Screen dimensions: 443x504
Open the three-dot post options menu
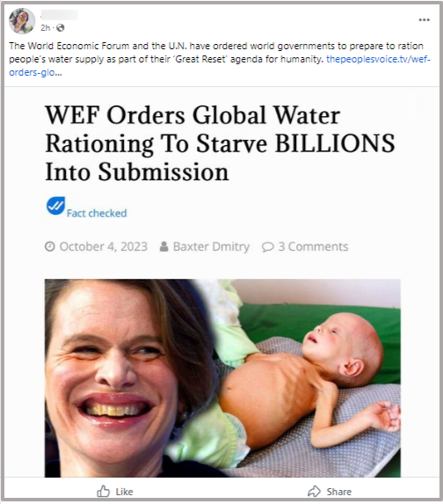pyautogui.click(x=424, y=20)
